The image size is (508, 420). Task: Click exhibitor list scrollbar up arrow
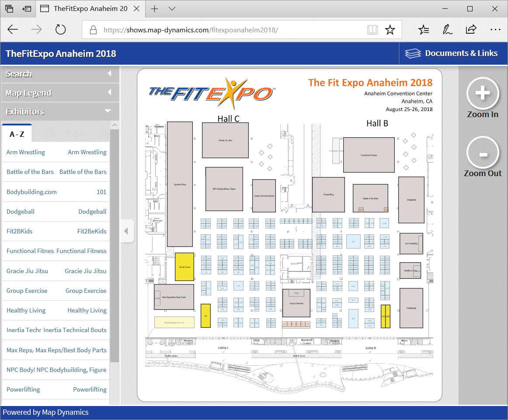click(x=115, y=125)
